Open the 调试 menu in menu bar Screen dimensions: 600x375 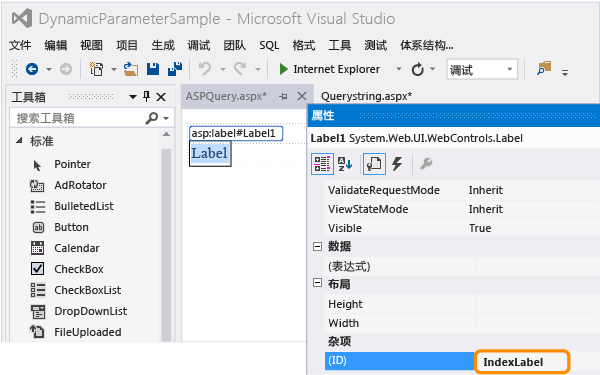[198, 46]
